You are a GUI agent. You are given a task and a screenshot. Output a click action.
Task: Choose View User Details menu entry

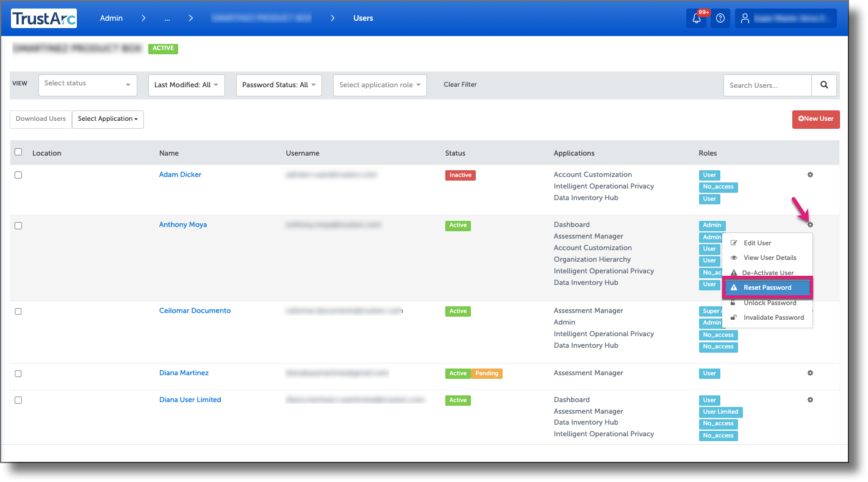[x=767, y=257]
